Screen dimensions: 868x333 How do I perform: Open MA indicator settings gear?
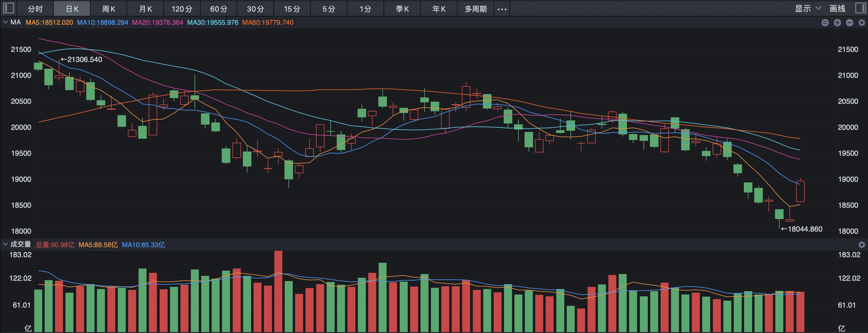tap(862, 23)
